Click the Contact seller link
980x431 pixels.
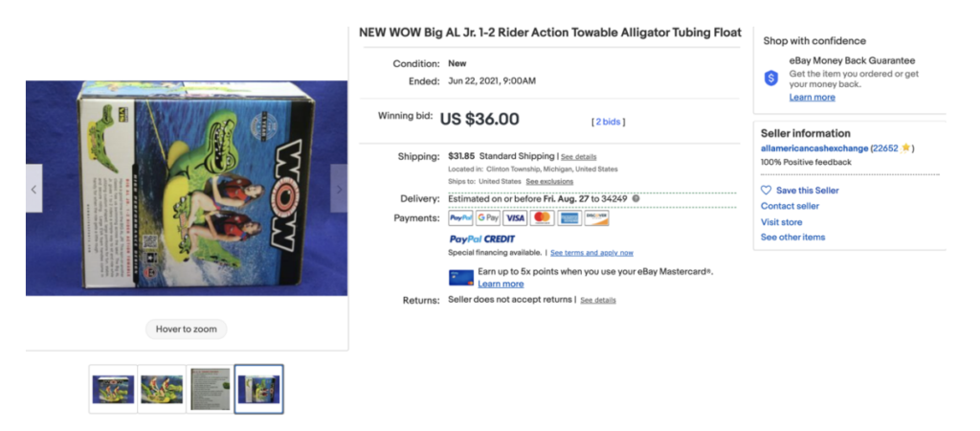pyautogui.click(x=790, y=206)
